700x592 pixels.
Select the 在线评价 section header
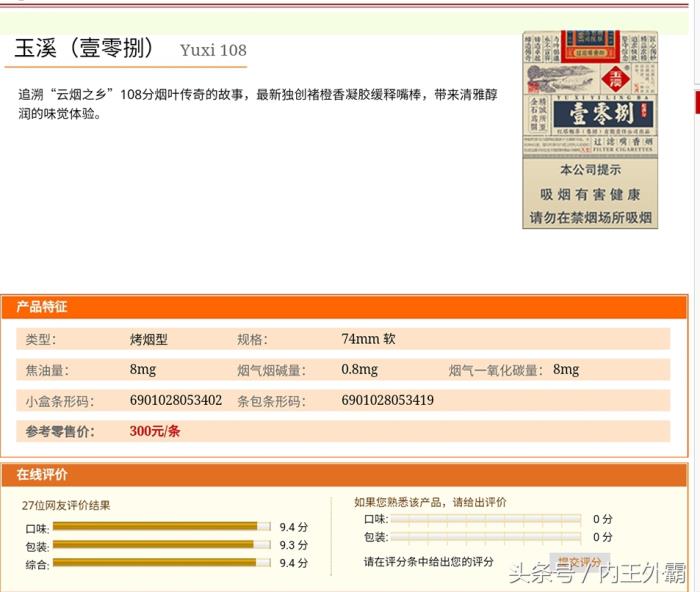coord(42,474)
